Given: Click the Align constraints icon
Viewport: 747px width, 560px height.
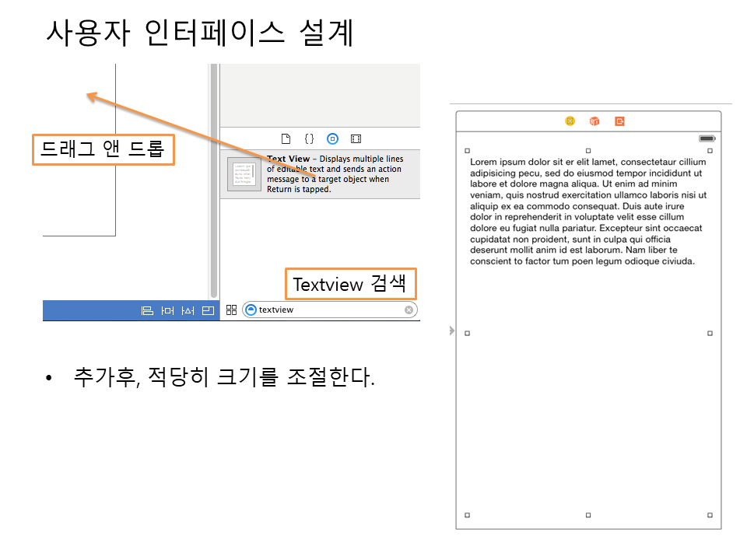Looking at the screenshot, I should (x=147, y=310).
